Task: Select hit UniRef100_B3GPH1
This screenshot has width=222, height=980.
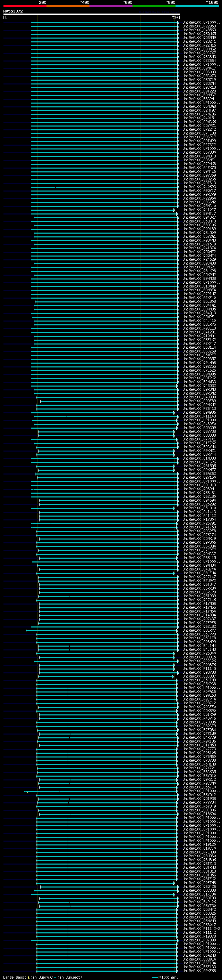Action: tap(199, 99)
